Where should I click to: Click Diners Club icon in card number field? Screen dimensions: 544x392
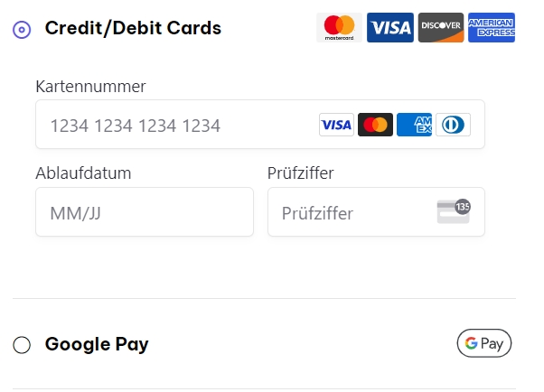453,125
